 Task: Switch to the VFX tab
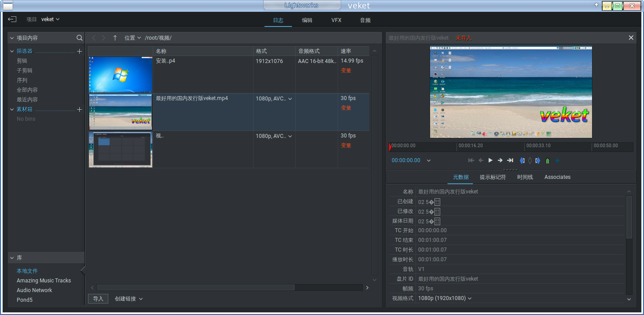point(336,20)
